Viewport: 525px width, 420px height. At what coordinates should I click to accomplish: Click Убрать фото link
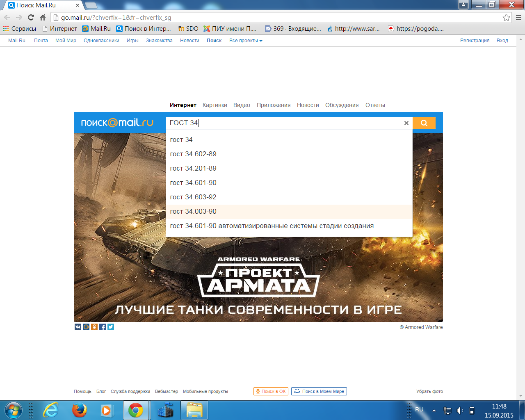pos(429,391)
